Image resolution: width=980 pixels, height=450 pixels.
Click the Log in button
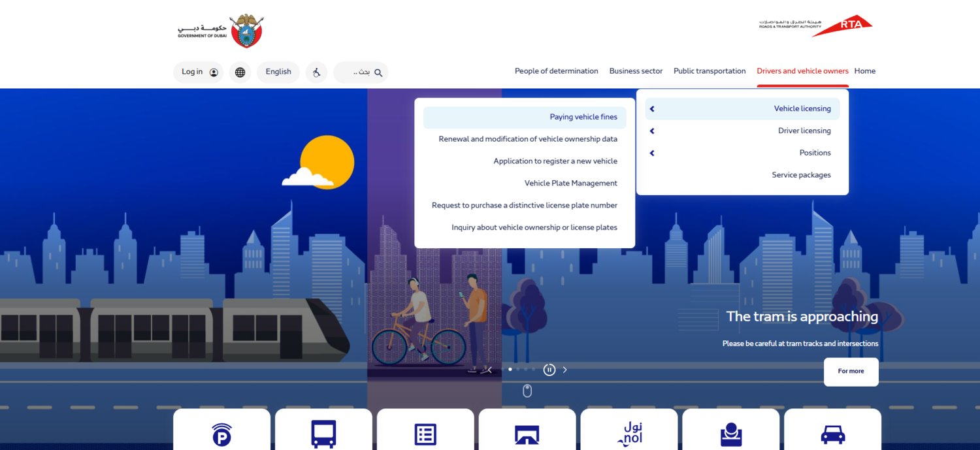pyautogui.click(x=199, y=72)
